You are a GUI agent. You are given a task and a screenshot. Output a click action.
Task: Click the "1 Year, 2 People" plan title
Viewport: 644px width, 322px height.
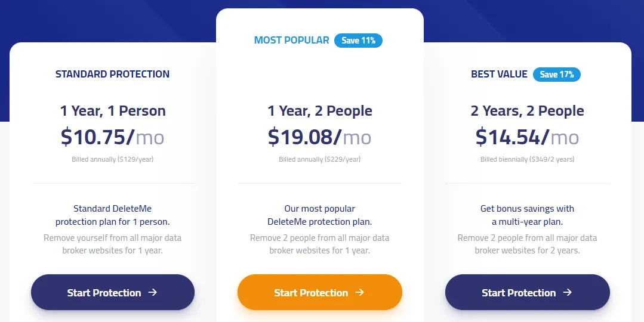[319, 111]
